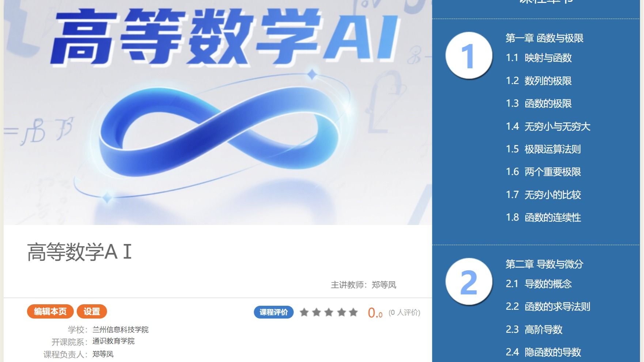Open section 1.2 数列的极限

pos(539,81)
